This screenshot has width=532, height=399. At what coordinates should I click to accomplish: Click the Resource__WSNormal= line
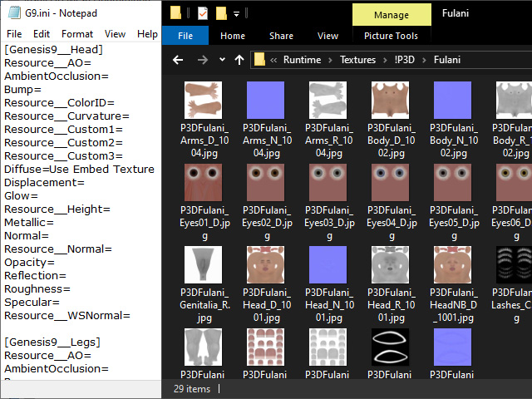[66, 316]
